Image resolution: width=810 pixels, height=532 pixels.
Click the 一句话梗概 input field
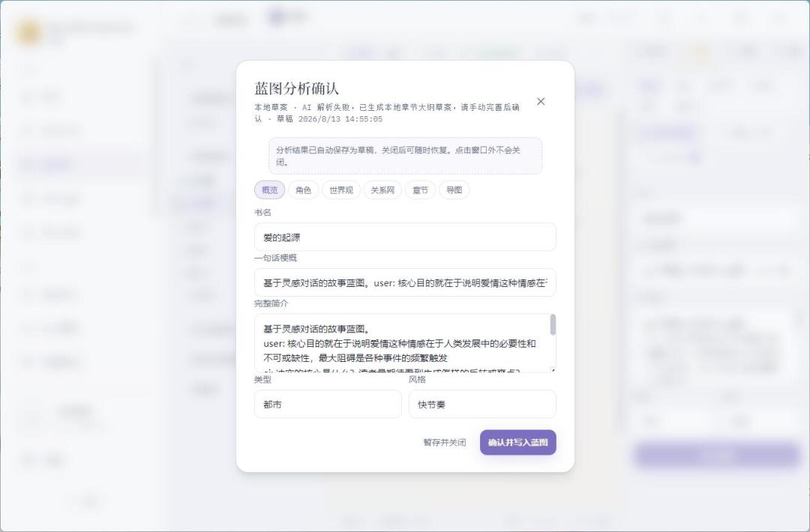405,282
